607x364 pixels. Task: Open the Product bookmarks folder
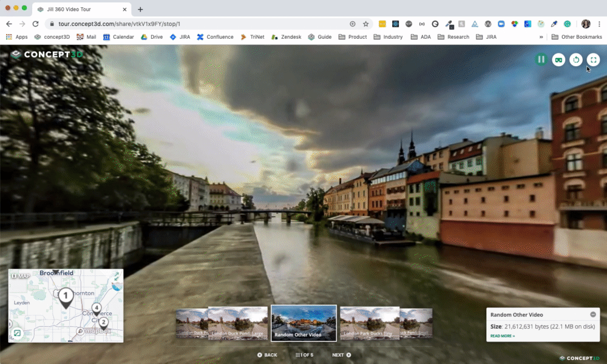(x=353, y=37)
